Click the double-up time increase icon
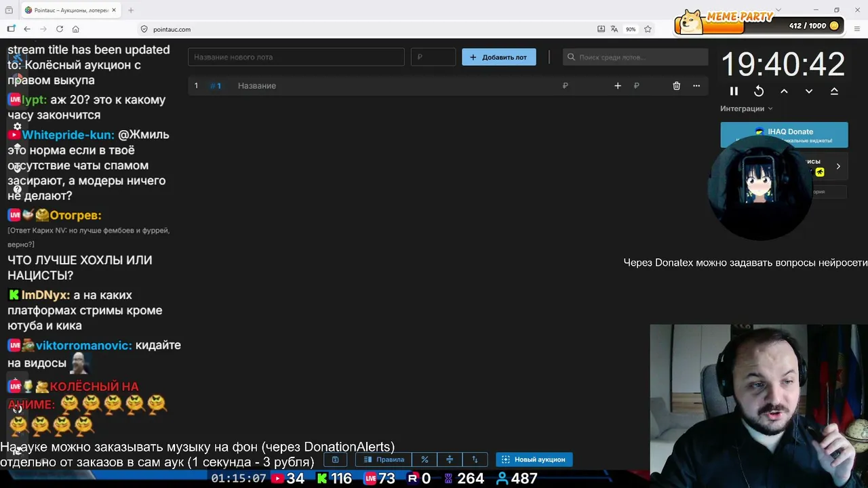The height and width of the screenshot is (488, 868). (834, 91)
